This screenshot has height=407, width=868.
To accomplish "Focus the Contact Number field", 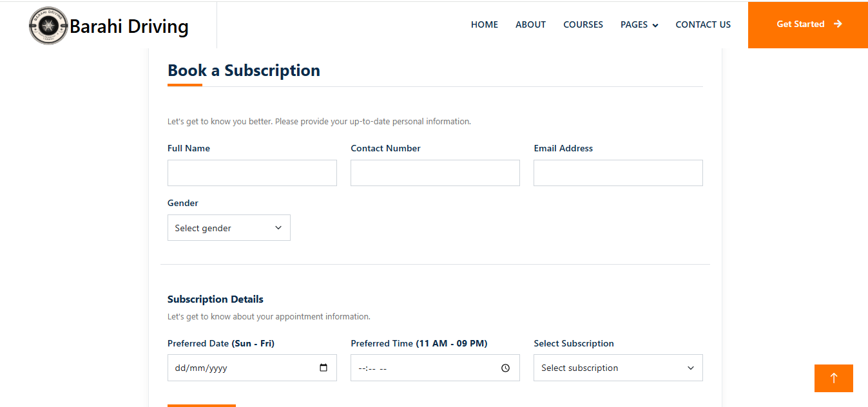I will click(x=434, y=173).
